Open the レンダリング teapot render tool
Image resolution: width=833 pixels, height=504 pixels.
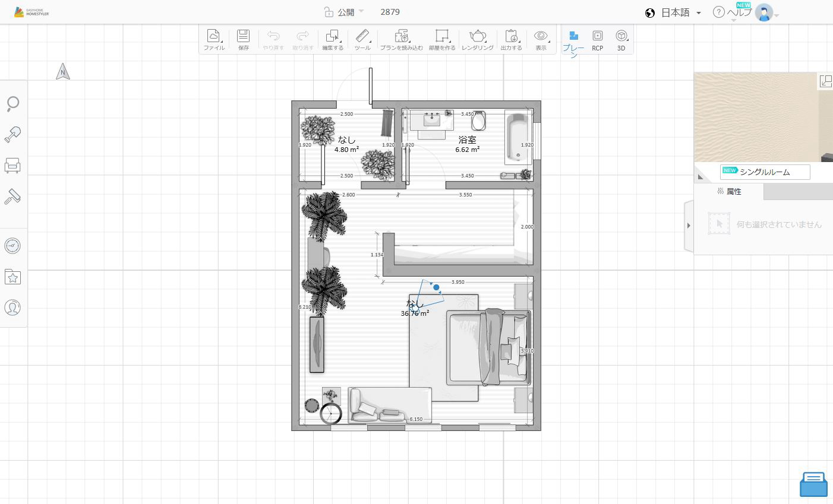(478, 39)
